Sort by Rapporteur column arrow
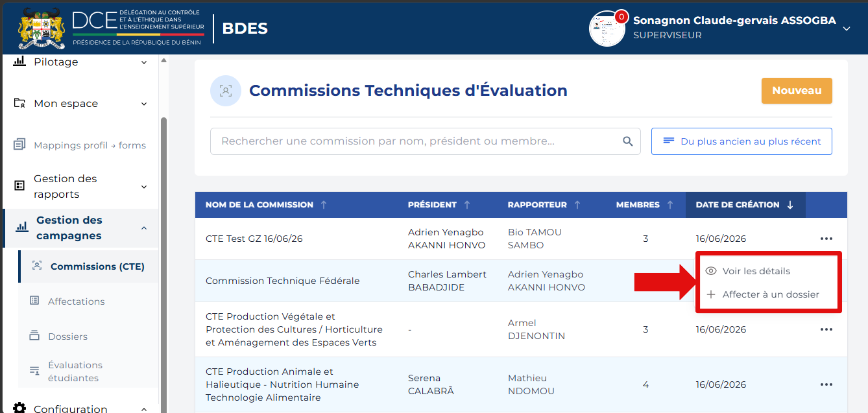This screenshot has height=413, width=868. (577, 205)
